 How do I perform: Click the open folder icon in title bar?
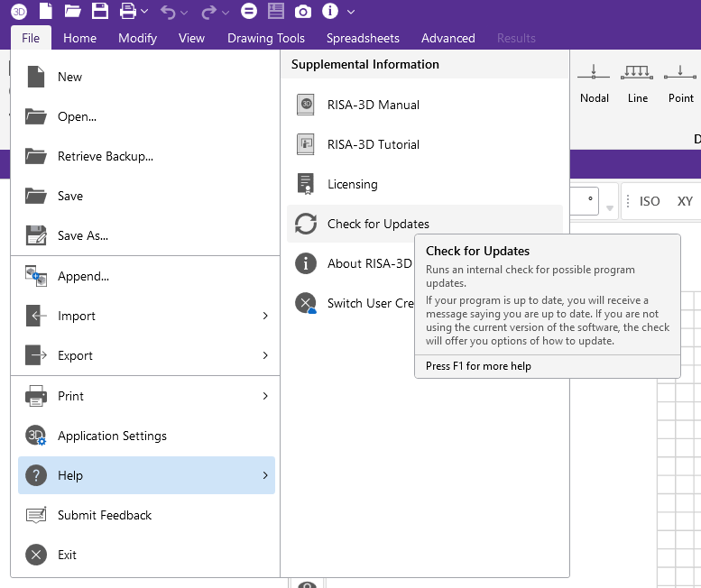tap(73, 12)
